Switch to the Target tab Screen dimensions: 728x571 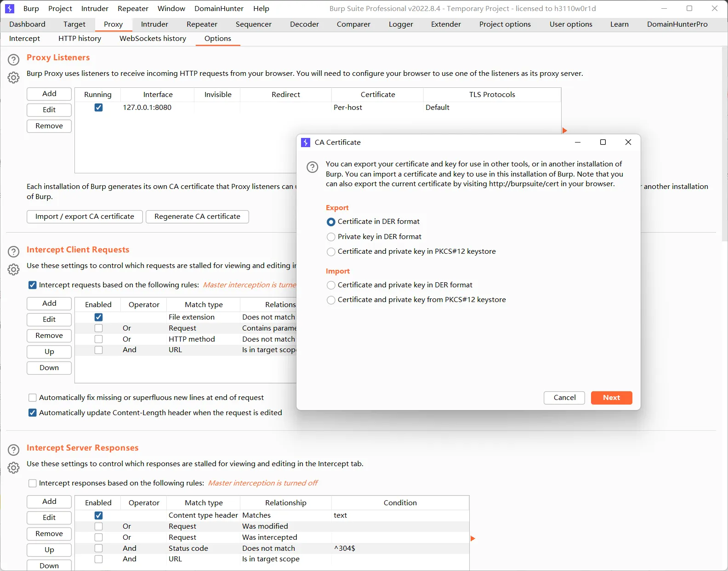(74, 24)
